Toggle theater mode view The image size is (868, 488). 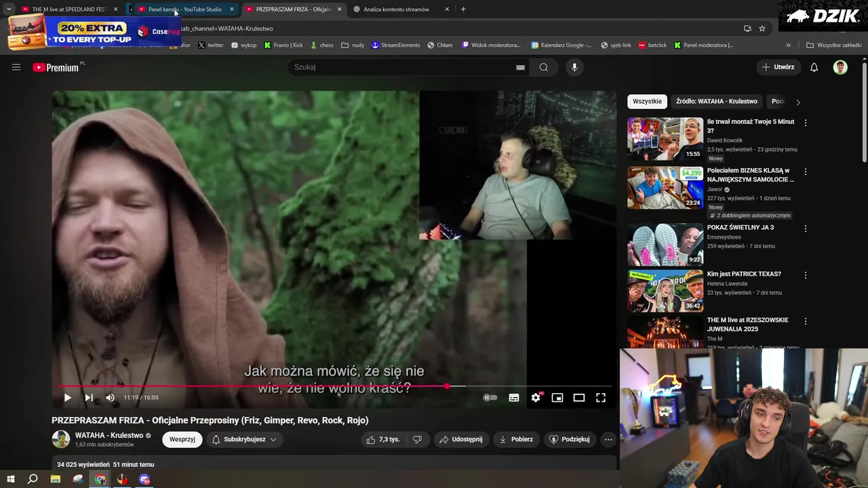tap(579, 398)
